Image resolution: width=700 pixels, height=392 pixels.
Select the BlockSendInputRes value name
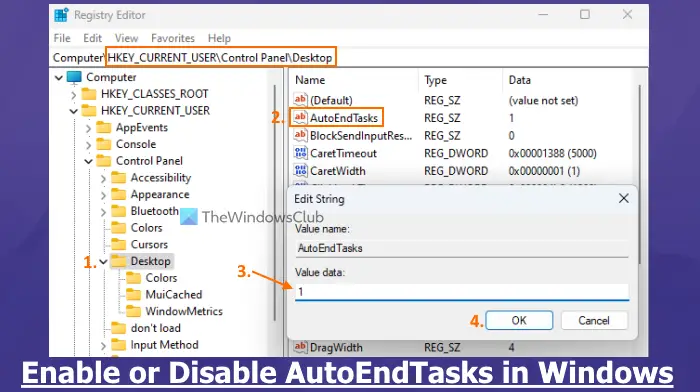(361, 135)
